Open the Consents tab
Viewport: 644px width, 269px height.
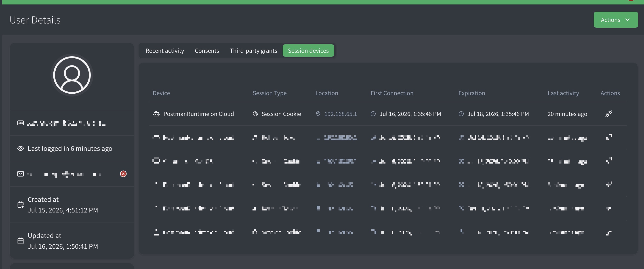click(x=207, y=51)
